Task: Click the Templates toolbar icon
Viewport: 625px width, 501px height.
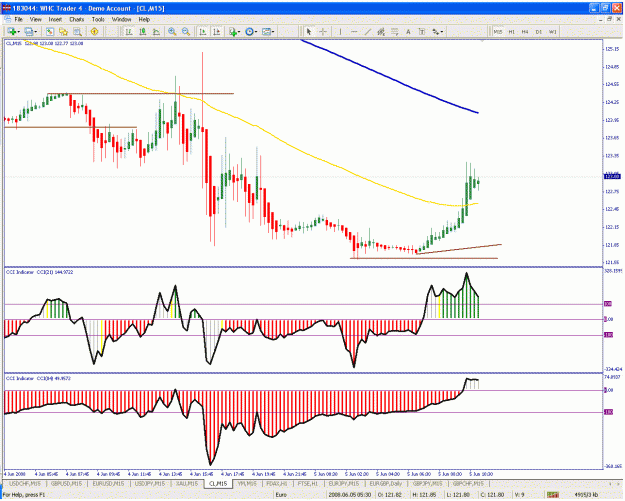Action: [266, 31]
